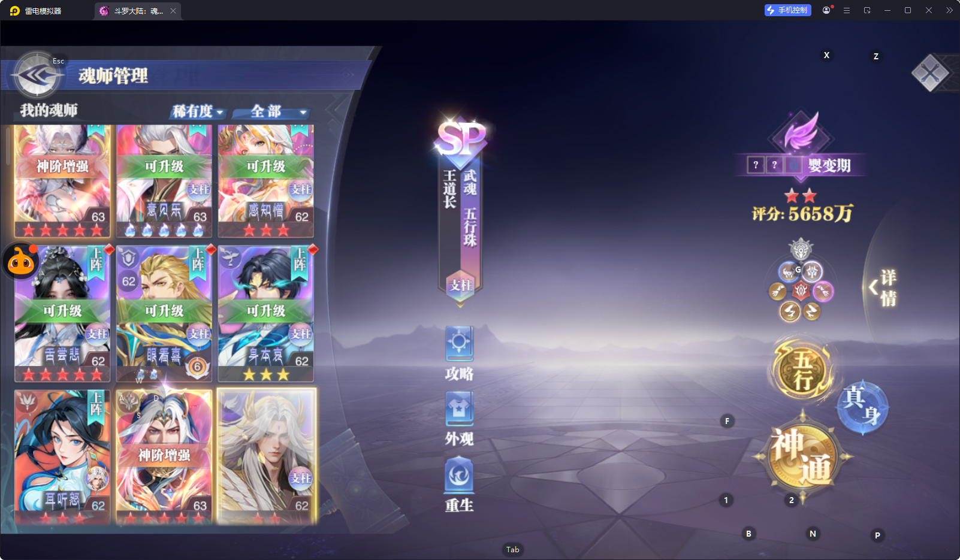Click the blue-ringed mask skill icon

pyautogui.click(x=789, y=272)
